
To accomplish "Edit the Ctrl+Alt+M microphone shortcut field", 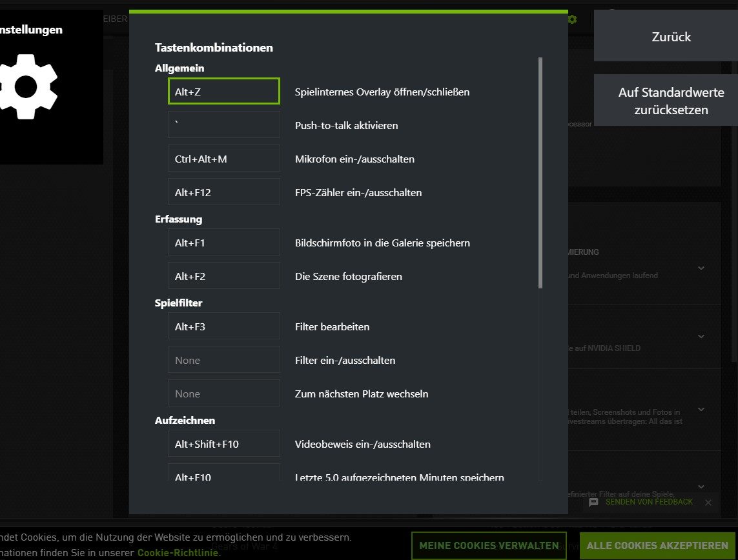I will [224, 158].
